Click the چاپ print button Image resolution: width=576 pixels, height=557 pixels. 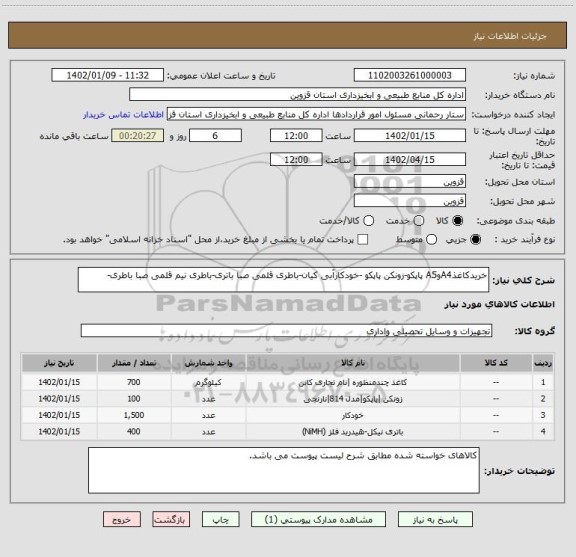pos(220,520)
